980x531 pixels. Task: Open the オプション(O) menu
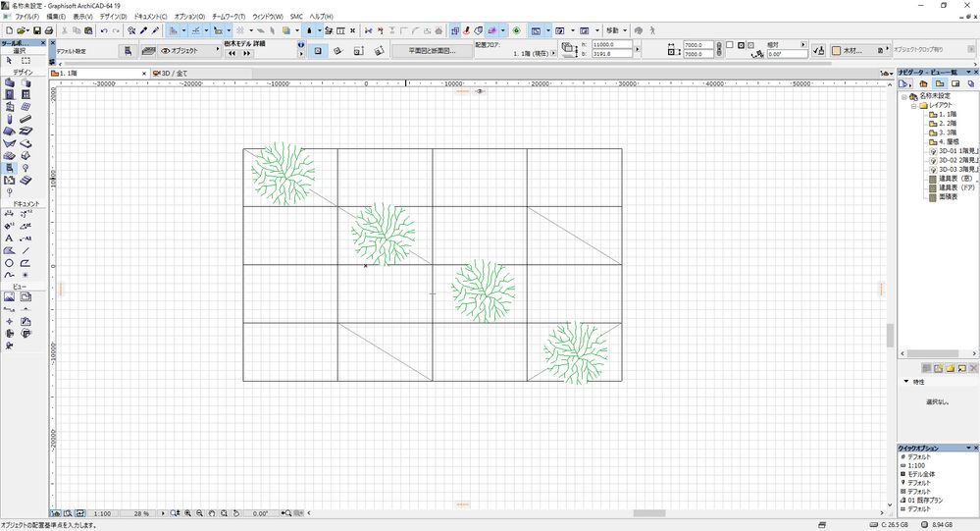tap(189, 17)
